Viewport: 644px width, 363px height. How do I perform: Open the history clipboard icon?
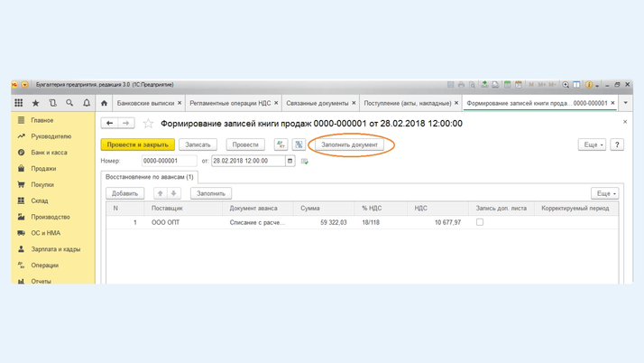(53, 103)
